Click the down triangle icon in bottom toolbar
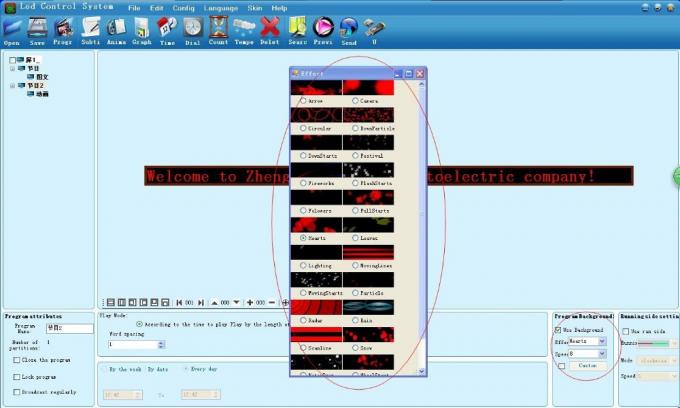Screen dimensions: 680x408 click(236, 302)
